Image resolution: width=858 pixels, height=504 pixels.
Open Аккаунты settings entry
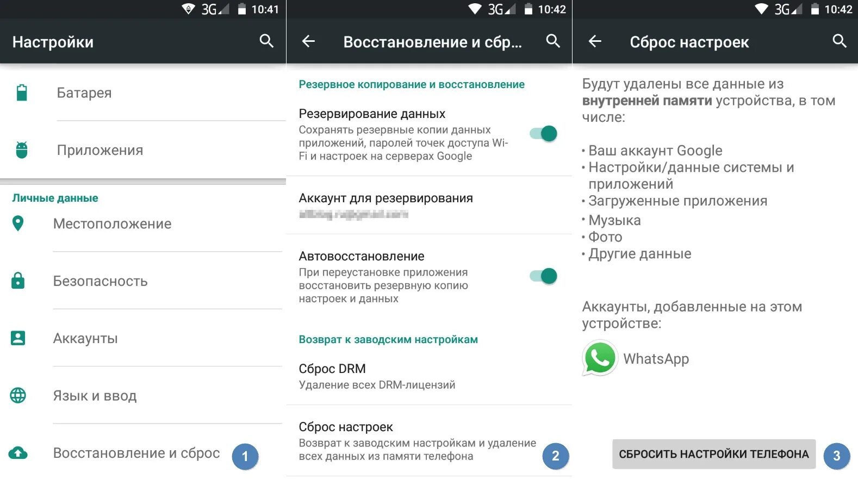coord(142,338)
